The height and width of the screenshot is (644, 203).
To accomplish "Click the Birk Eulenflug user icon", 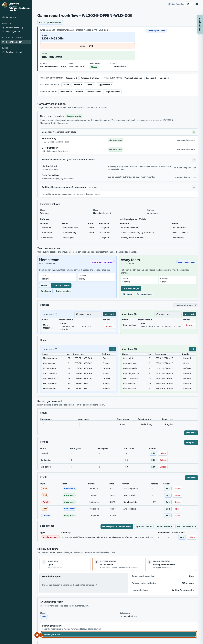I will pyautogui.click(x=169, y=4).
